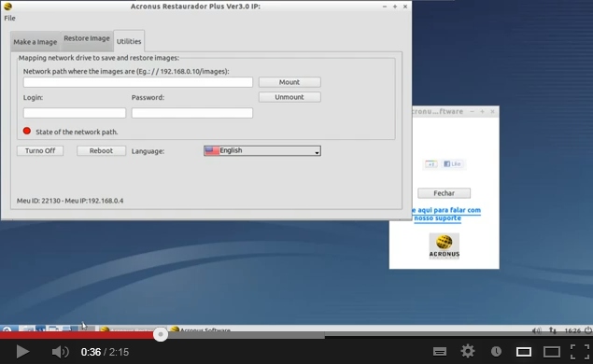
Task: Enter fullscreen mode via corner-brackets icon
Action: point(579,352)
